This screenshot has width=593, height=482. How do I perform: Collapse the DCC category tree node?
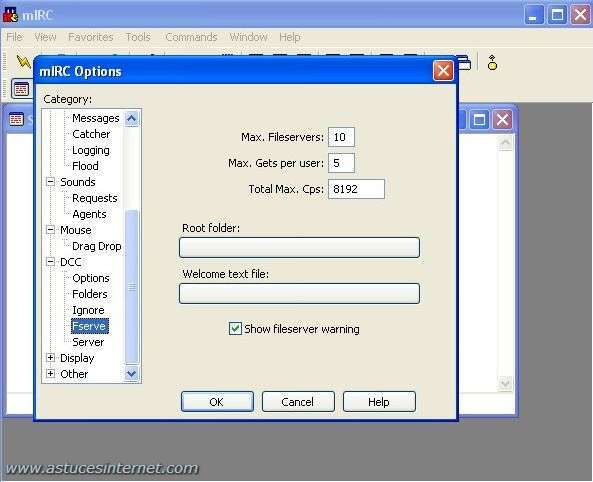[50, 262]
